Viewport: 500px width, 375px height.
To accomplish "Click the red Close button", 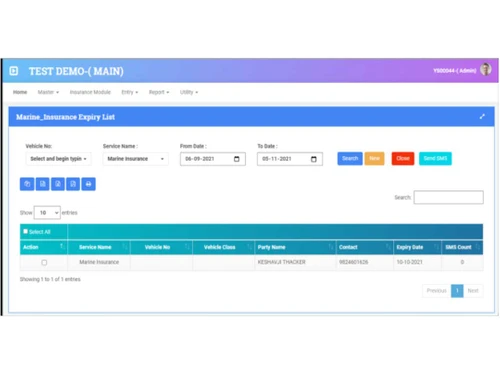I will click(x=403, y=158).
